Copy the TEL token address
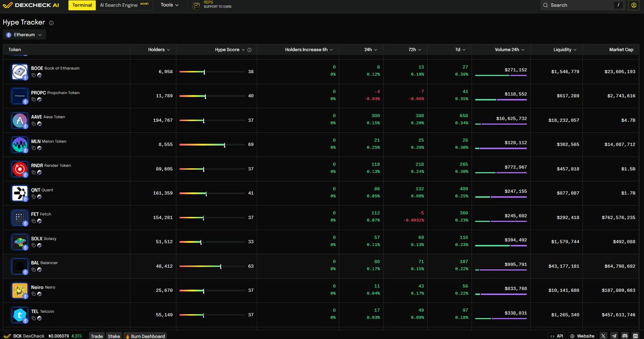644x339 pixels. point(33,318)
